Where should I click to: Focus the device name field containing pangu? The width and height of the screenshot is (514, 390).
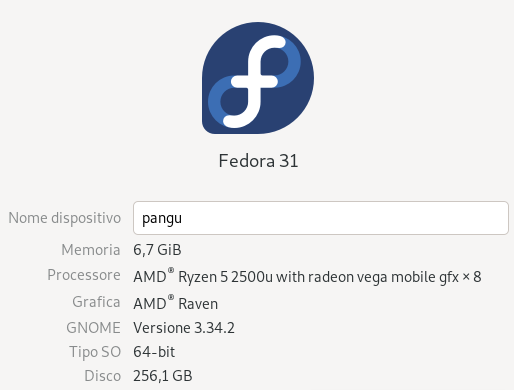pyautogui.click(x=321, y=218)
